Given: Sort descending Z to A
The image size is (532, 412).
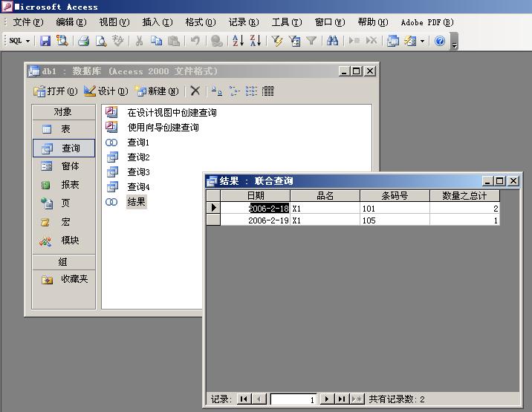Looking at the screenshot, I should click(255, 41).
